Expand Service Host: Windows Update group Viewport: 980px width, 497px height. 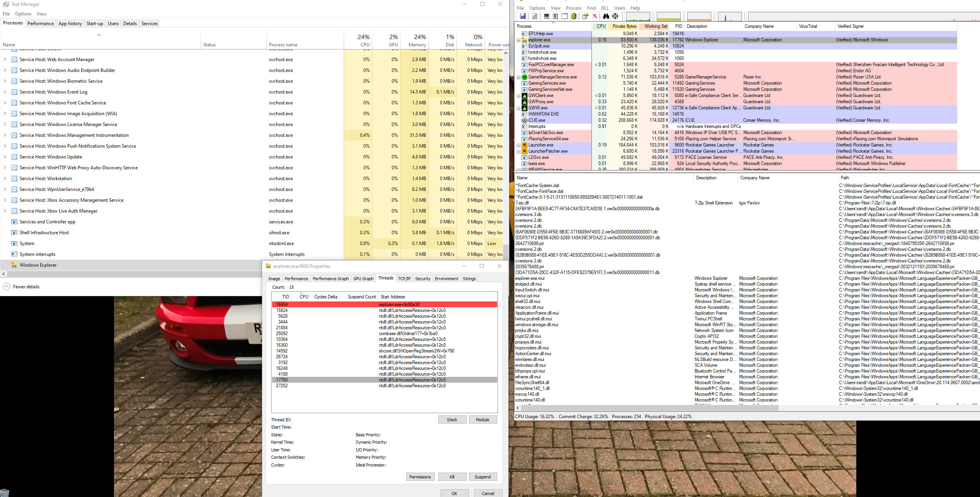click(5, 157)
